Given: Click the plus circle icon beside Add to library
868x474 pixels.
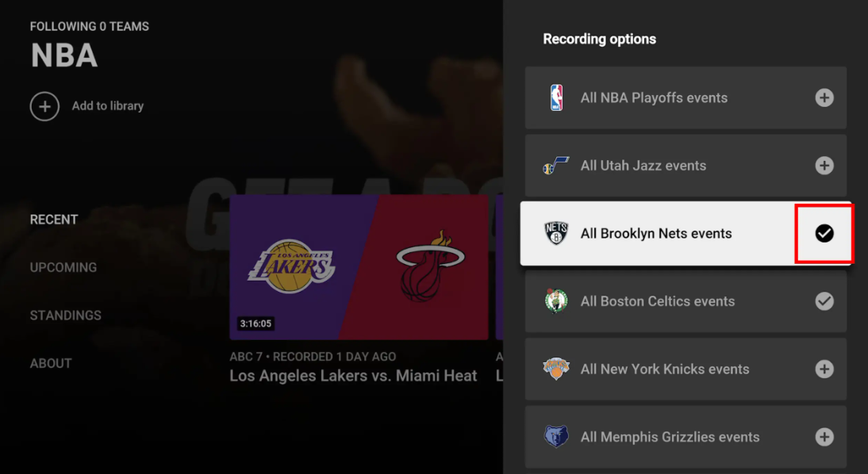Looking at the screenshot, I should click(45, 106).
